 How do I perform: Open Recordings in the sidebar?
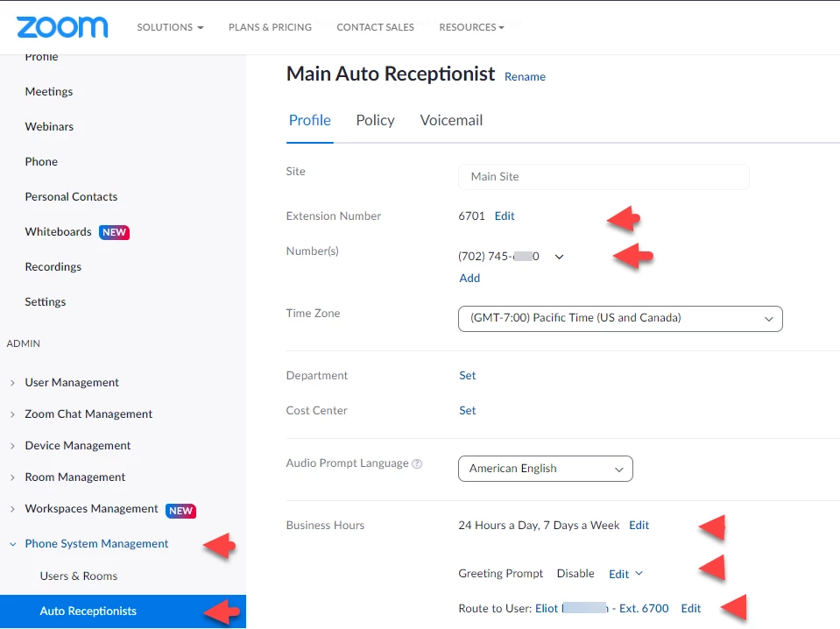[x=53, y=267]
